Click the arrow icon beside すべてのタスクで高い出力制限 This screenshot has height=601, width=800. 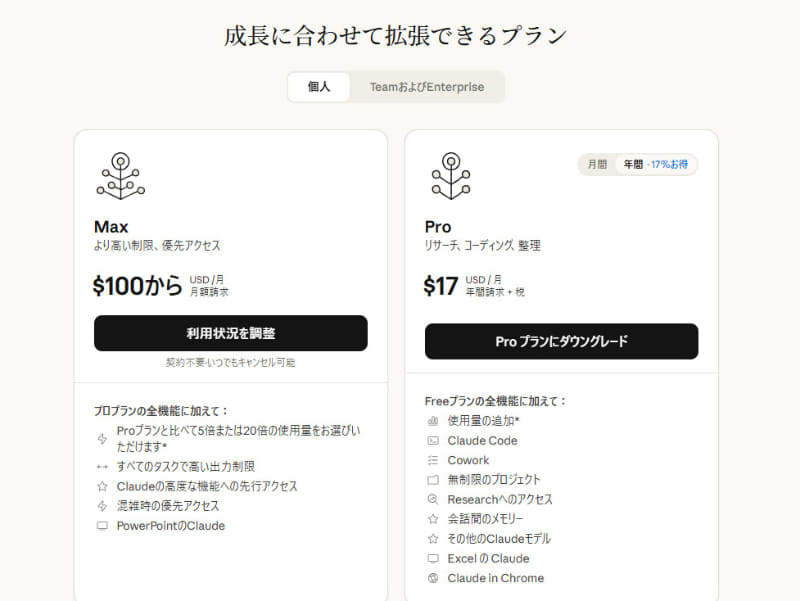point(103,466)
